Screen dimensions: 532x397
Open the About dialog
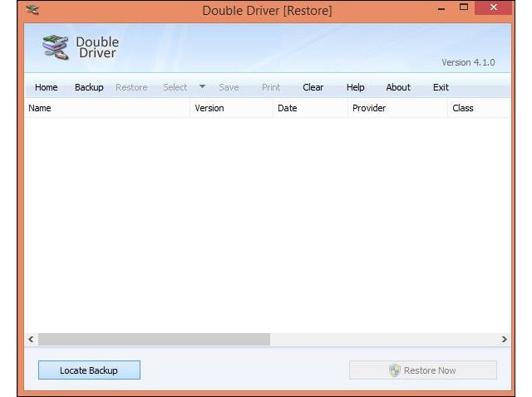coord(398,87)
